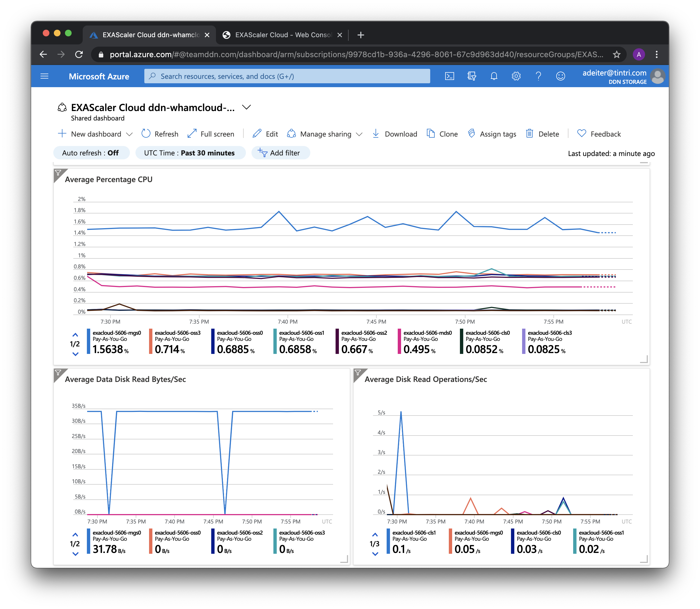Toggle the Auto refresh Off pill
The image size is (700, 609).
[x=91, y=153]
